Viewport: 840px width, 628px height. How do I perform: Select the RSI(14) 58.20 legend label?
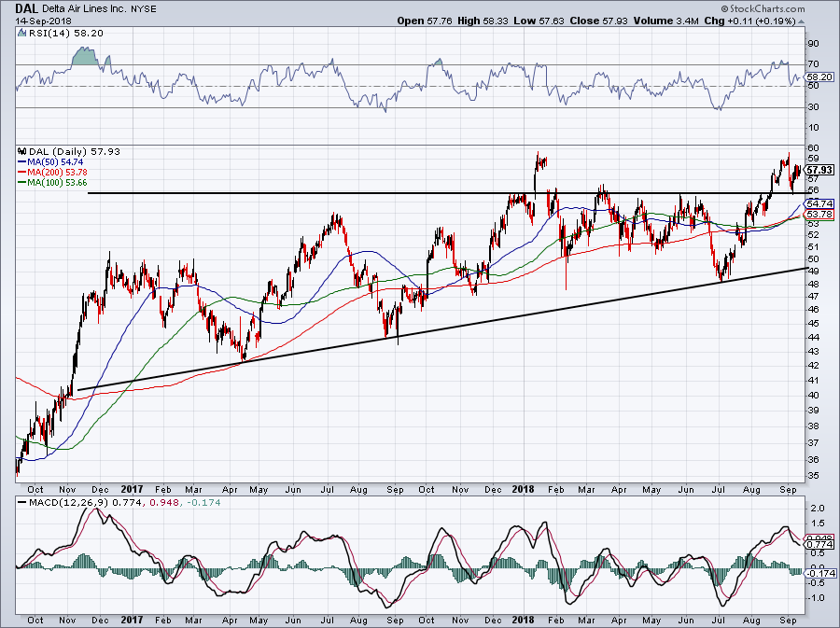pos(65,34)
